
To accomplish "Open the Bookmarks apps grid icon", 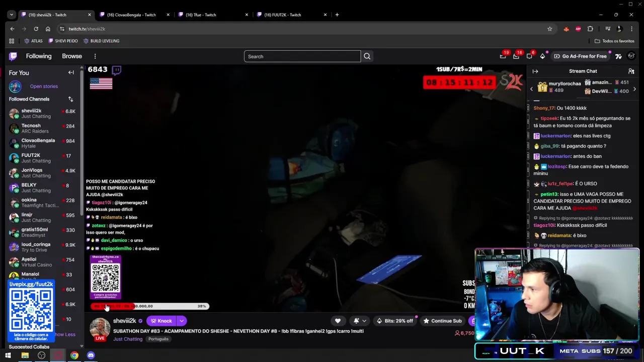I will click(x=12, y=41).
